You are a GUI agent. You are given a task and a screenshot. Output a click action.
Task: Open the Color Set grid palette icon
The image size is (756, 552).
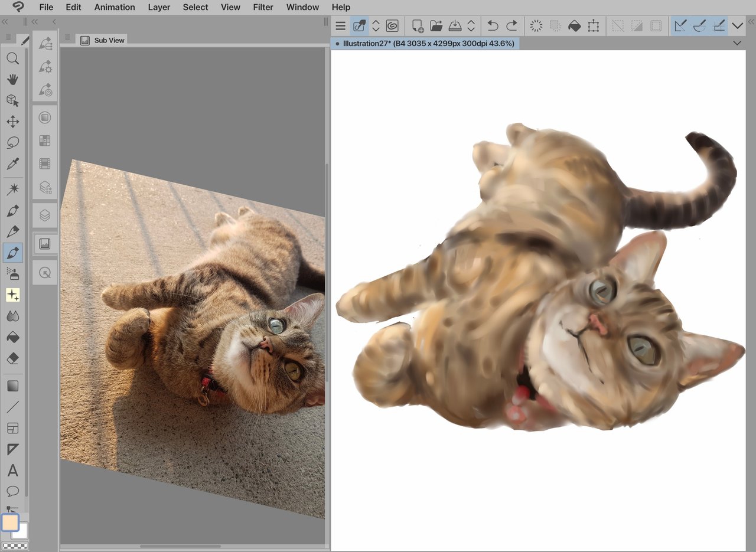(x=45, y=141)
